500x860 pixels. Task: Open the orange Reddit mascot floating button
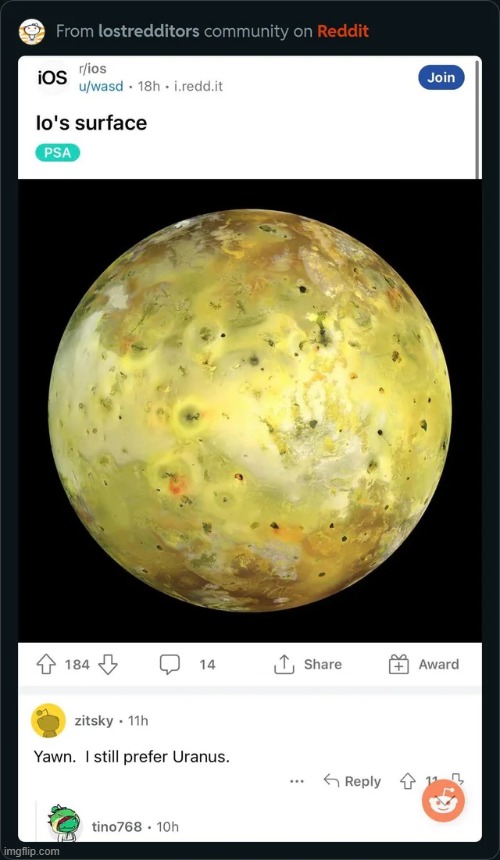tap(443, 801)
